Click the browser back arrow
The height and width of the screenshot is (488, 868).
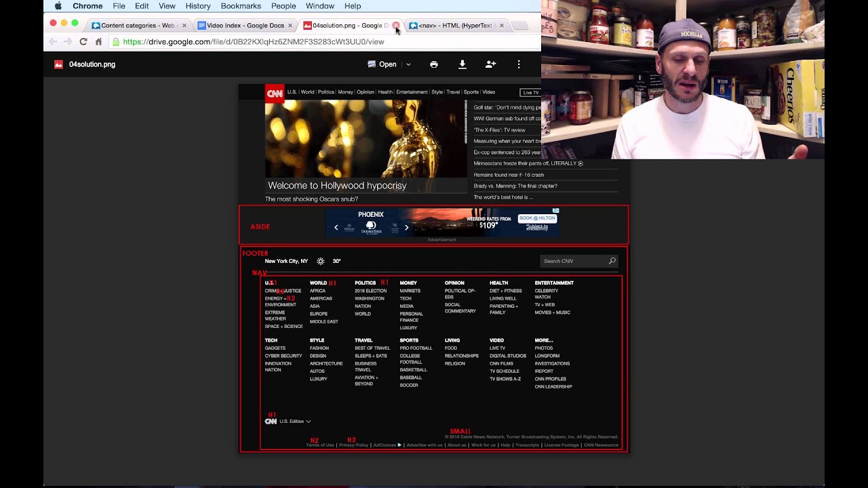[x=53, y=42]
